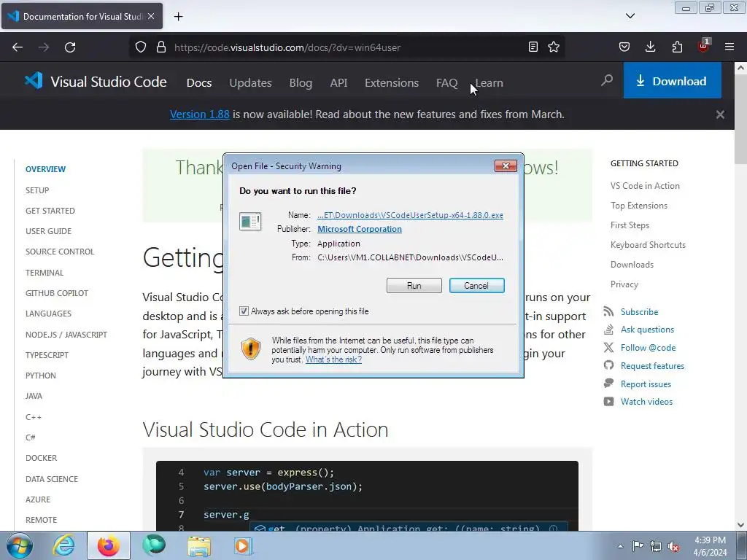Select SETUP in left sidebar
The image size is (747, 560).
(37, 190)
